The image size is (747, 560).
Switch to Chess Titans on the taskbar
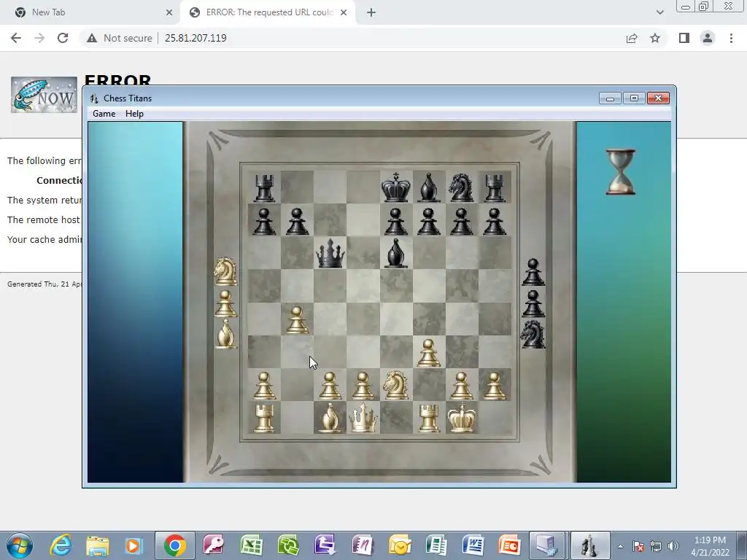pos(589,545)
